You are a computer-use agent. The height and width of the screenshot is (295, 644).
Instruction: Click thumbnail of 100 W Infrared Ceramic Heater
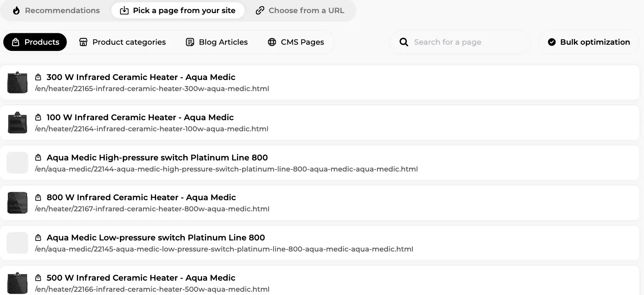click(17, 123)
